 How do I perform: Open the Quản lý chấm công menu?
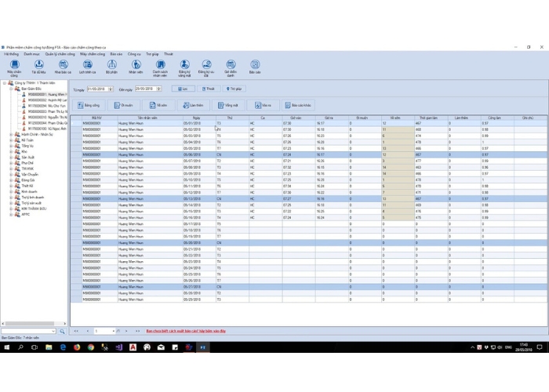(x=60, y=54)
